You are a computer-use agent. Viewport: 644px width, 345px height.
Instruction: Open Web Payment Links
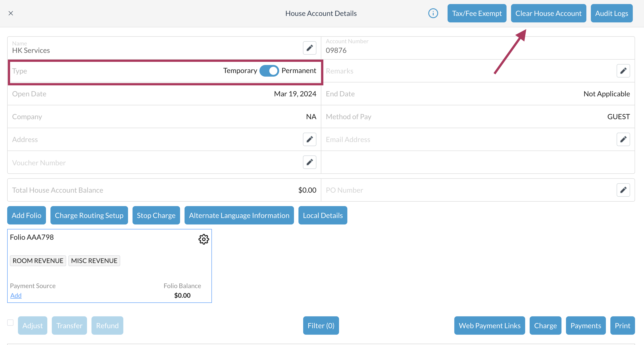coord(490,326)
